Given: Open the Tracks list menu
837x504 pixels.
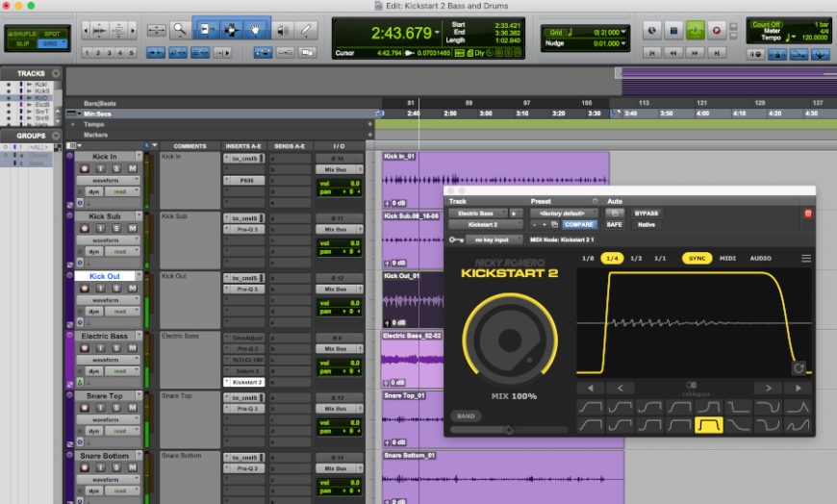Looking at the screenshot, I should tap(56, 73).
